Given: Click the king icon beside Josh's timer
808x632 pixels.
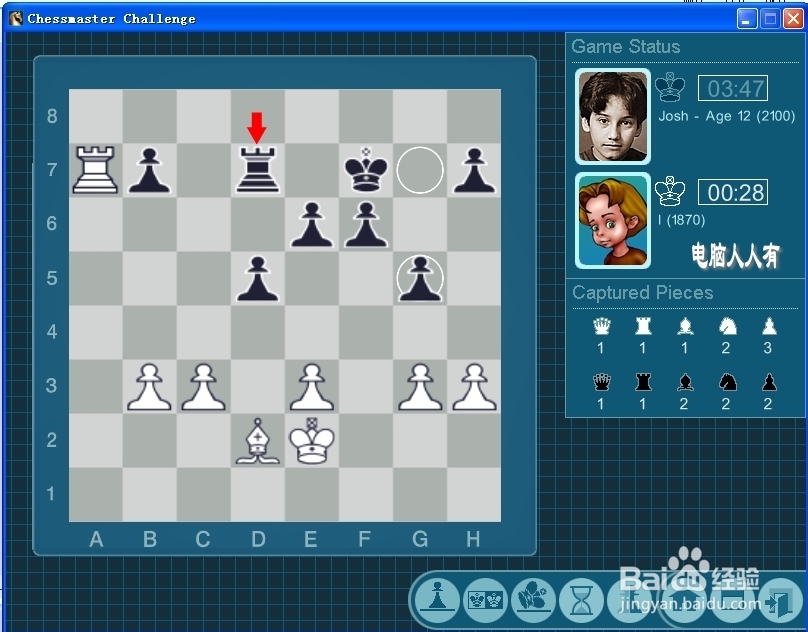Looking at the screenshot, I should point(670,87).
